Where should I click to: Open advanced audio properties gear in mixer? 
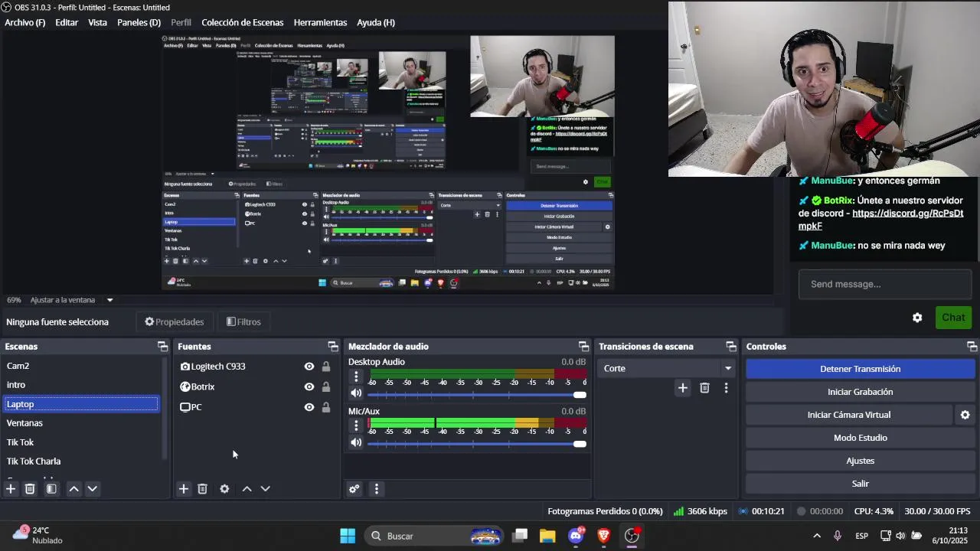[x=354, y=488]
